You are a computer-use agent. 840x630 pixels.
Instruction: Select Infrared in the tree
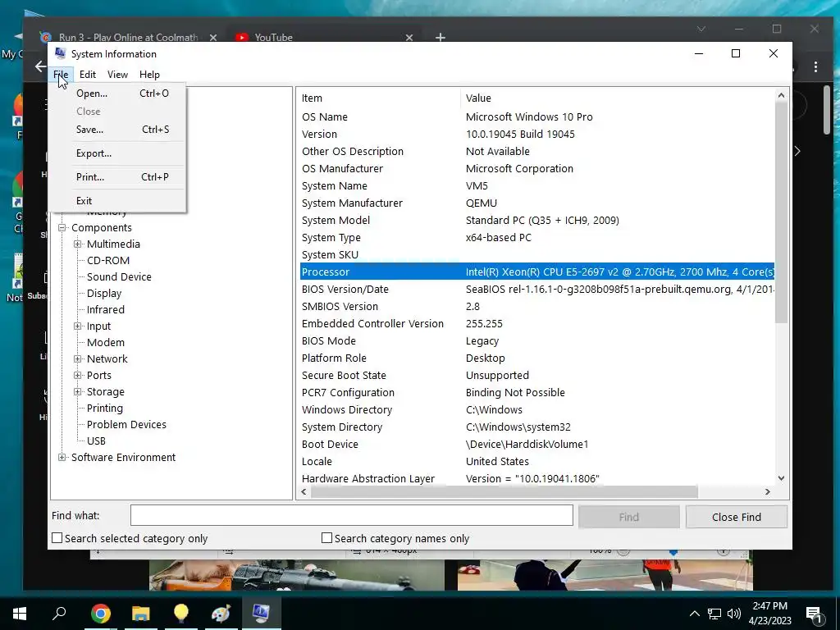tap(106, 309)
